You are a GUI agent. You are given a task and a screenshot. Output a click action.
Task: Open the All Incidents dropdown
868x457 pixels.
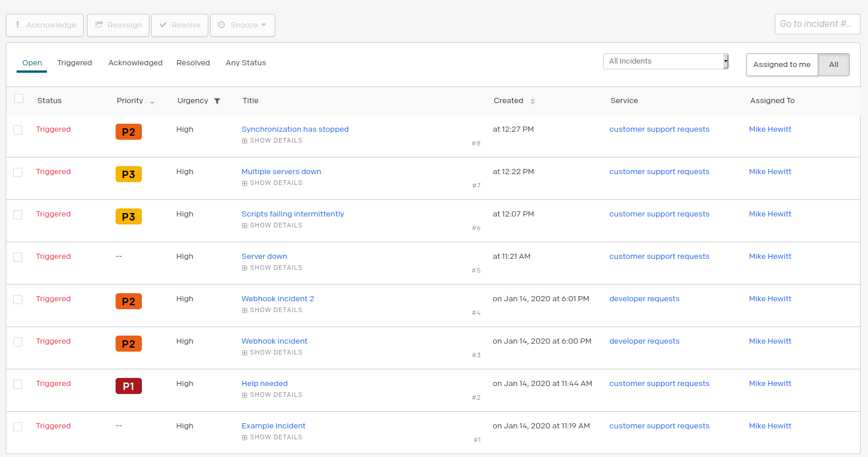pos(665,61)
